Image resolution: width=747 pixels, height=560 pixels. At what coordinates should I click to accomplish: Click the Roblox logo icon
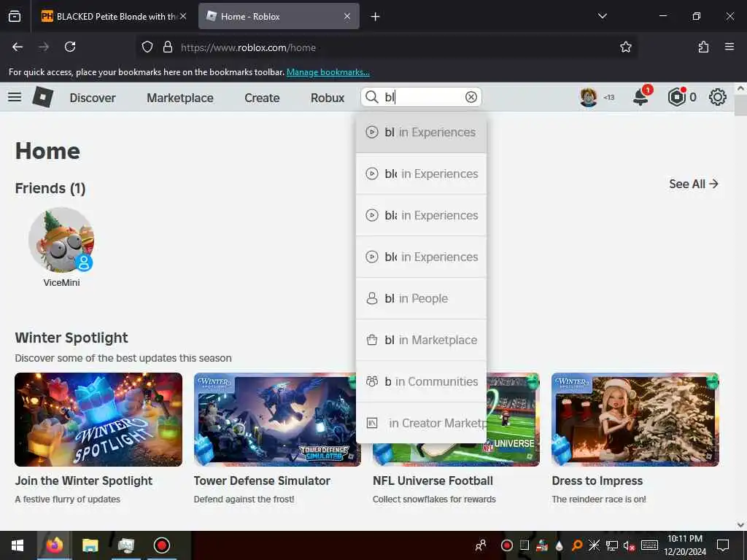43,97
